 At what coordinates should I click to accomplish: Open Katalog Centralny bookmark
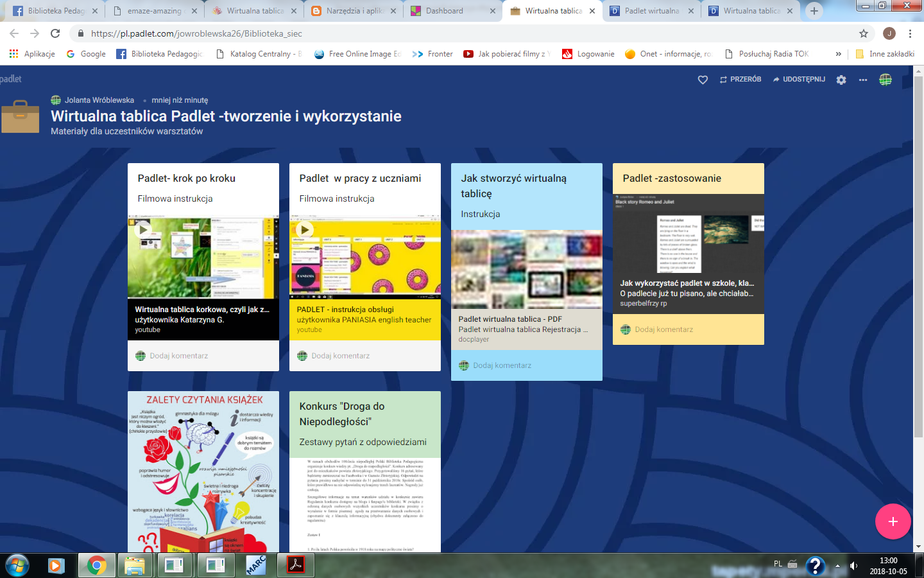tap(259, 54)
